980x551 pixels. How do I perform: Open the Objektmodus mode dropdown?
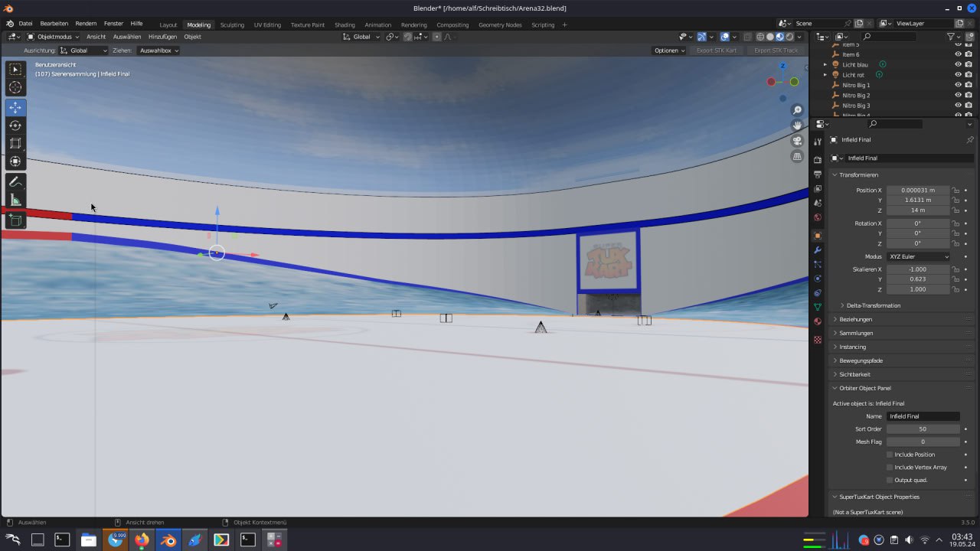pos(54,37)
